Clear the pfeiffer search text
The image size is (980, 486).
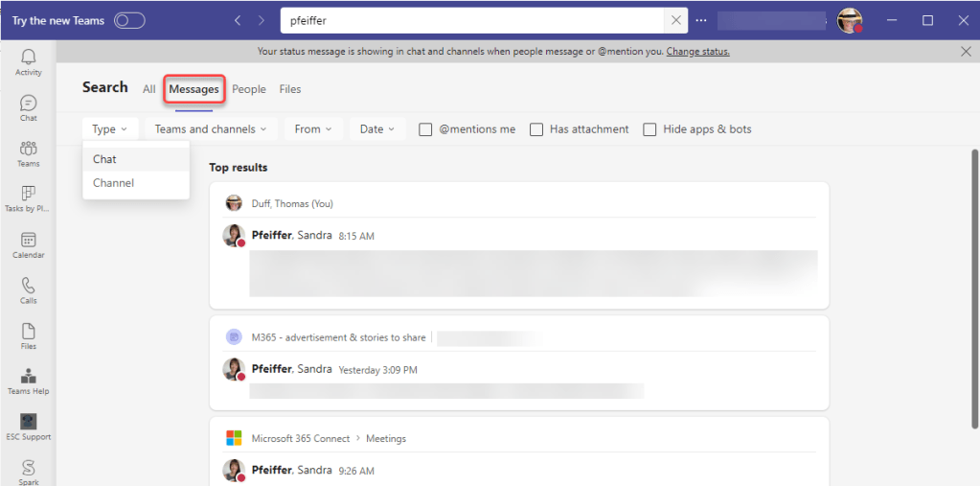(x=676, y=20)
